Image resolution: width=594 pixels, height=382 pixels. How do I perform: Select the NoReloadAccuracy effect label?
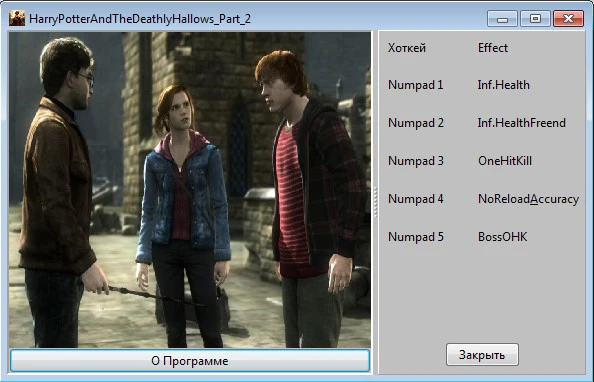[x=528, y=199]
